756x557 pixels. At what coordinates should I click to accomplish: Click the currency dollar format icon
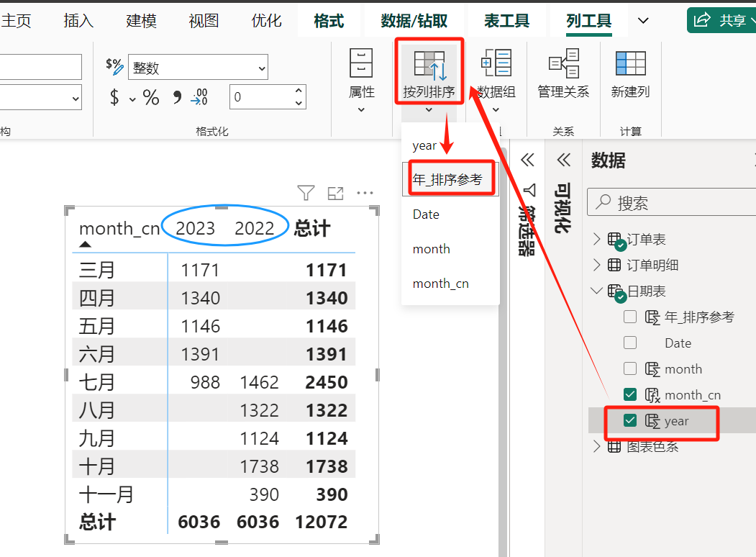tap(114, 97)
